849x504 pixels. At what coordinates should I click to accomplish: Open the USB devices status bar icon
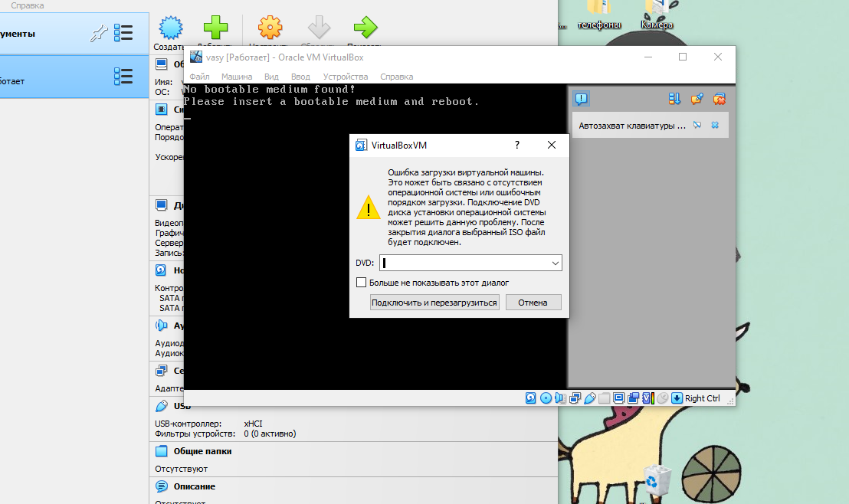pyautogui.click(x=589, y=398)
